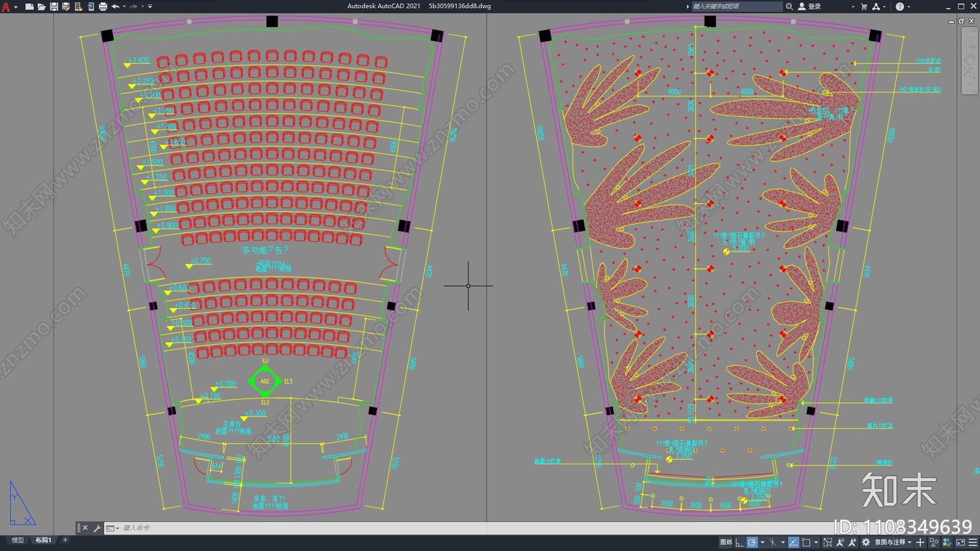
Task: Expand the object snap settings dropdown
Action: coord(816,542)
